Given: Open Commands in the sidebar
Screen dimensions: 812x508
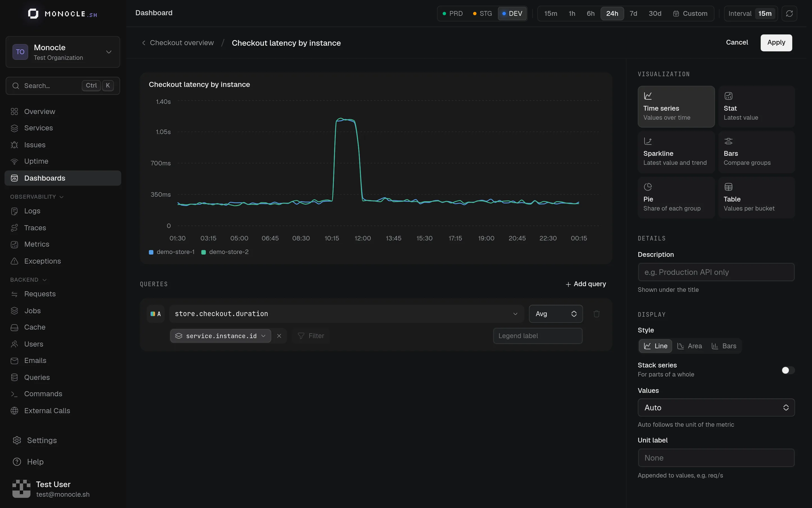Looking at the screenshot, I should (x=63, y=394).
